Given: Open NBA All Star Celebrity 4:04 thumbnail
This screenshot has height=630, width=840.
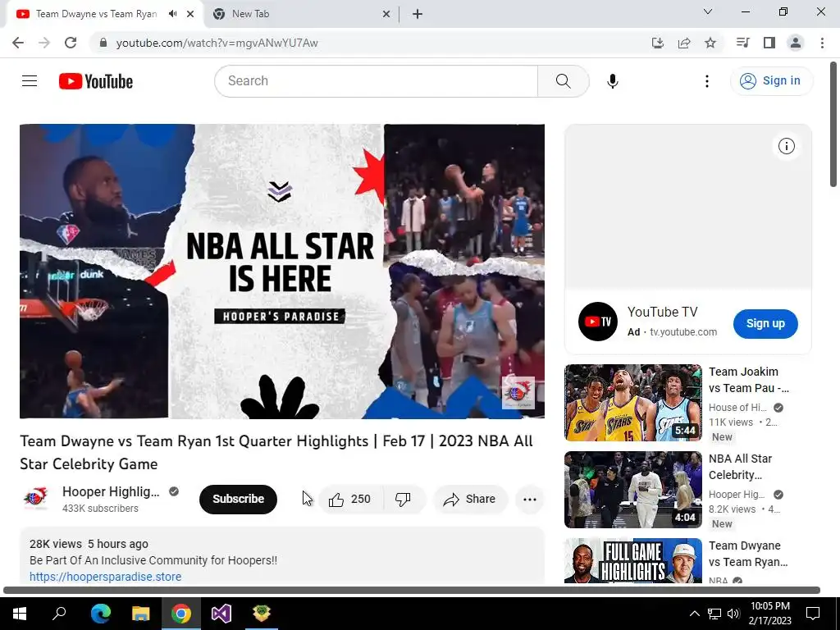Looking at the screenshot, I should click(632, 490).
